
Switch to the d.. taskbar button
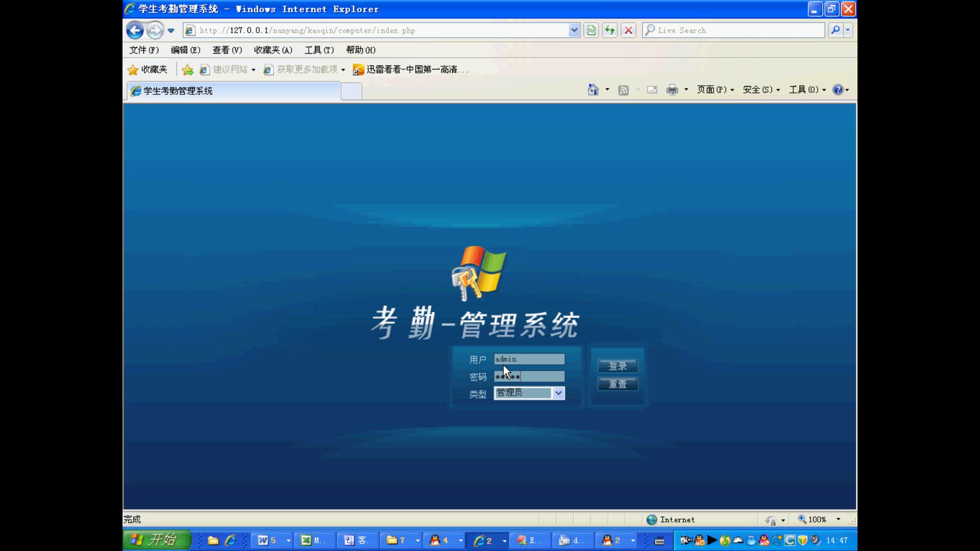coord(572,540)
